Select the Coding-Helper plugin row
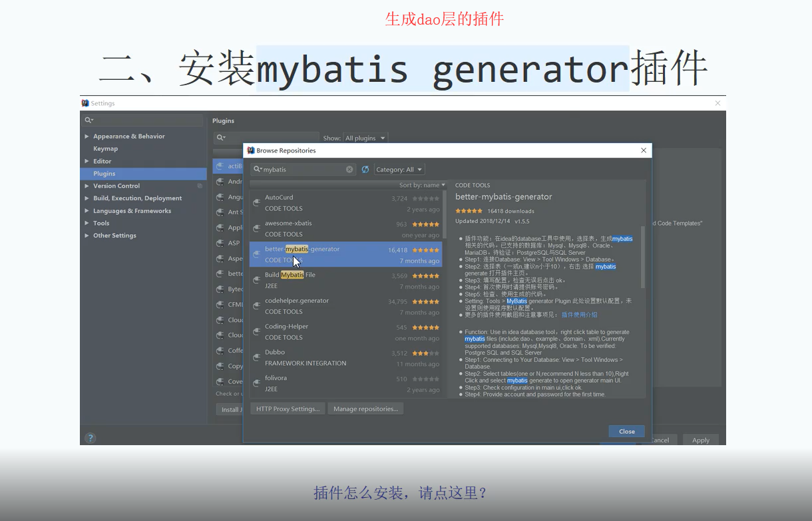The width and height of the screenshot is (812, 521). click(345, 332)
